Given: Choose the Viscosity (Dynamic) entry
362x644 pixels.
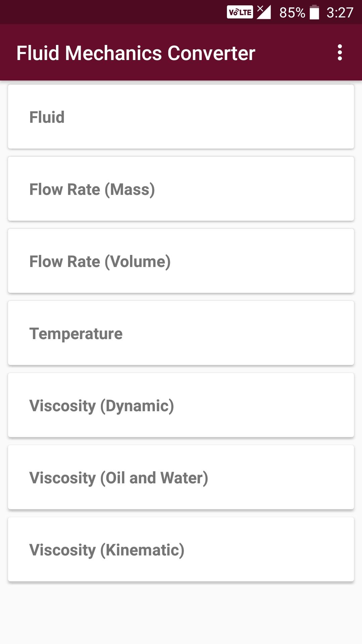Looking at the screenshot, I should pyautogui.click(x=181, y=405).
